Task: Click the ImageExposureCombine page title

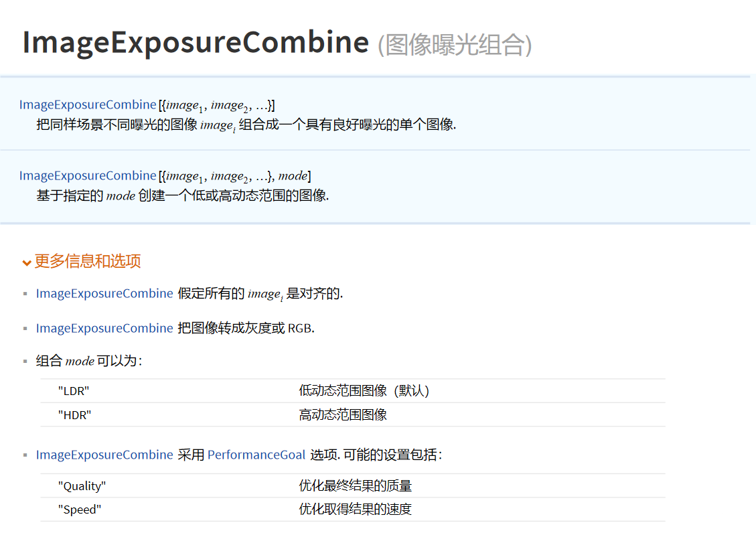Action: point(196,42)
